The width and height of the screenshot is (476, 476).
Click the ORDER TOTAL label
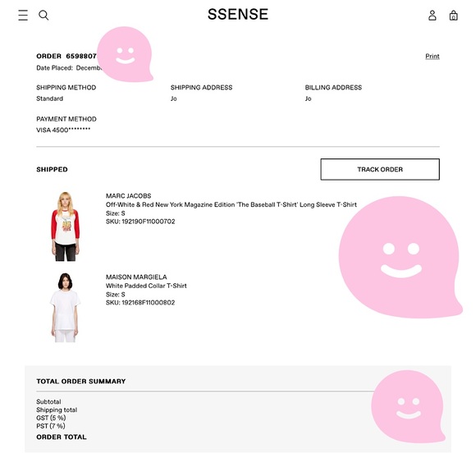tap(62, 437)
